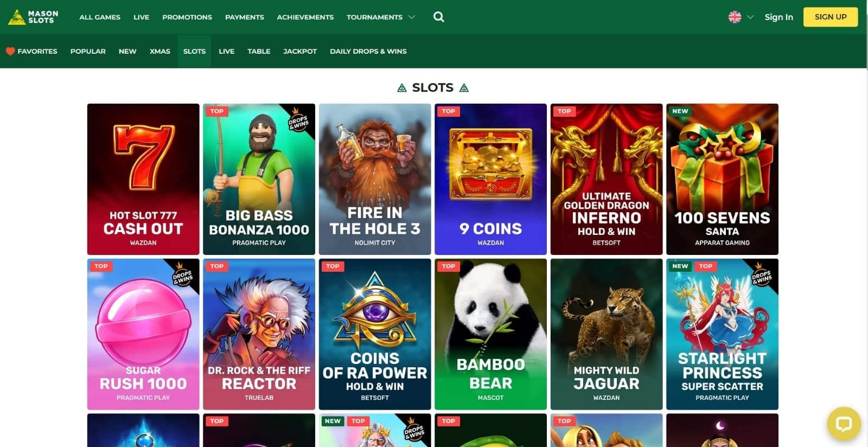Click Drops & Wins badge on Big Bass Bonanza
Screen dimensions: 868x447
(x=298, y=120)
